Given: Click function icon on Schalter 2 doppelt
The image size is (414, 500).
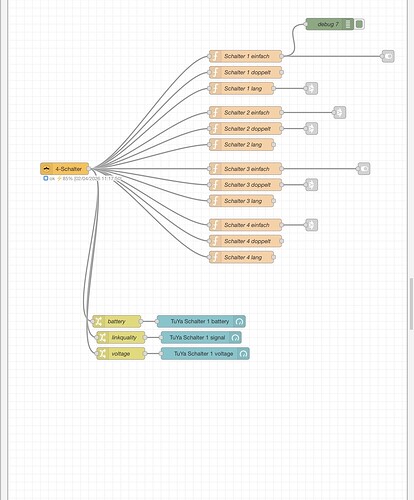Looking at the screenshot, I should [x=216, y=129].
